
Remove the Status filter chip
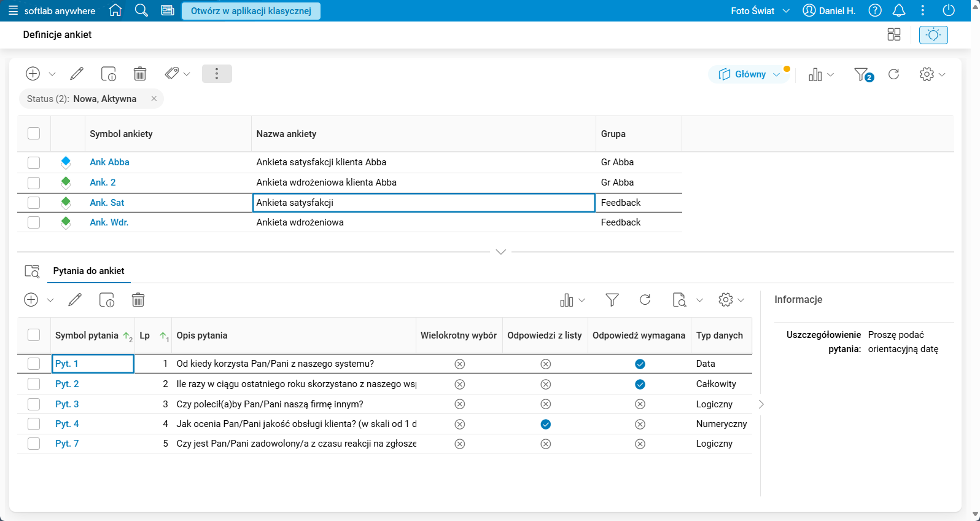click(154, 99)
